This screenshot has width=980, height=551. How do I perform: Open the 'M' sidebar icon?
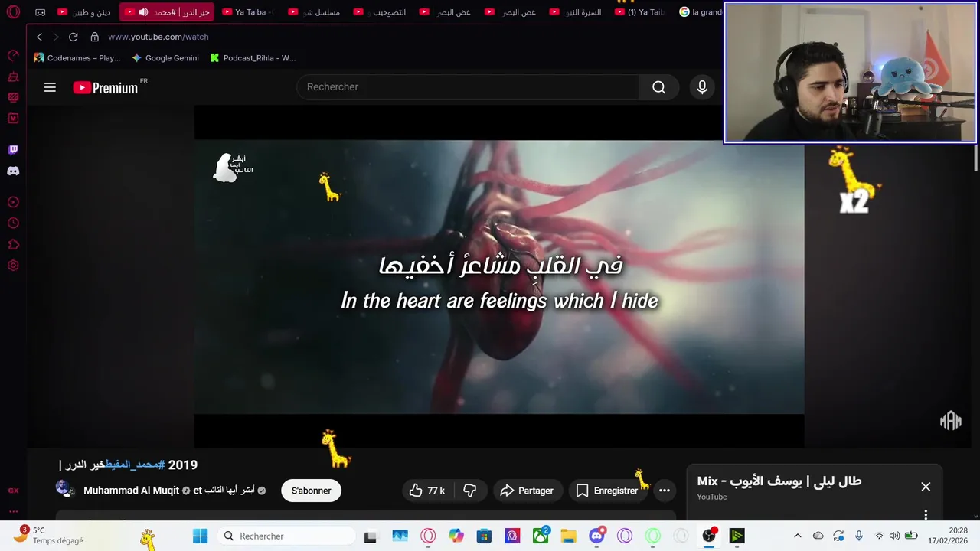coord(13,119)
